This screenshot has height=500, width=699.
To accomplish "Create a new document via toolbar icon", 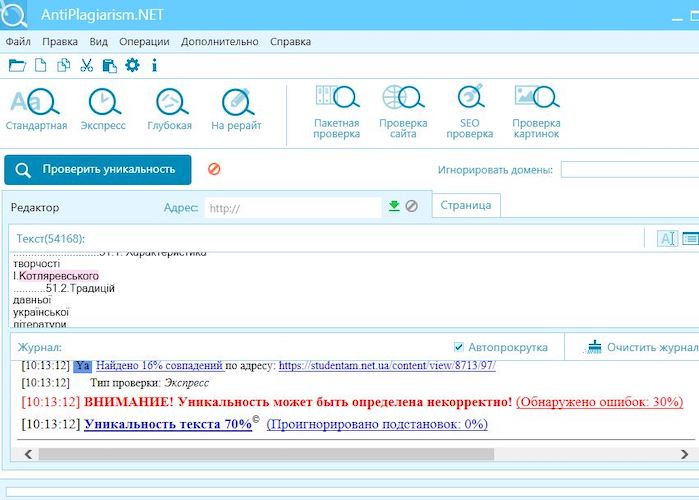I will point(41,66).
